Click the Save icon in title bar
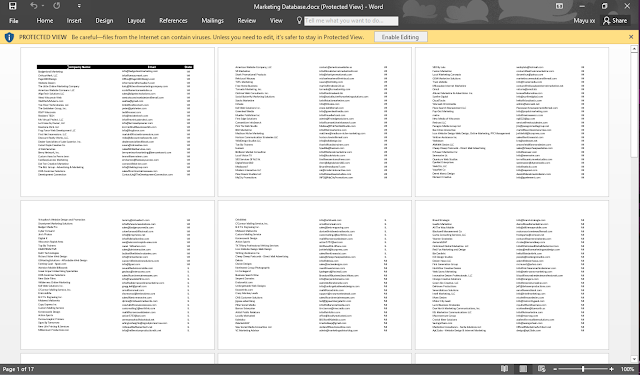Viewport: 640px width, 375px height. coord(13,6)
